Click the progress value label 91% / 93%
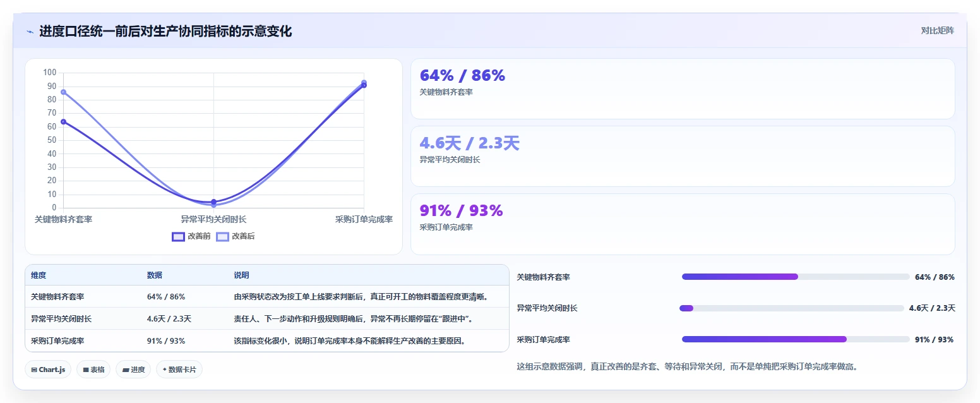 pos(934,339)
